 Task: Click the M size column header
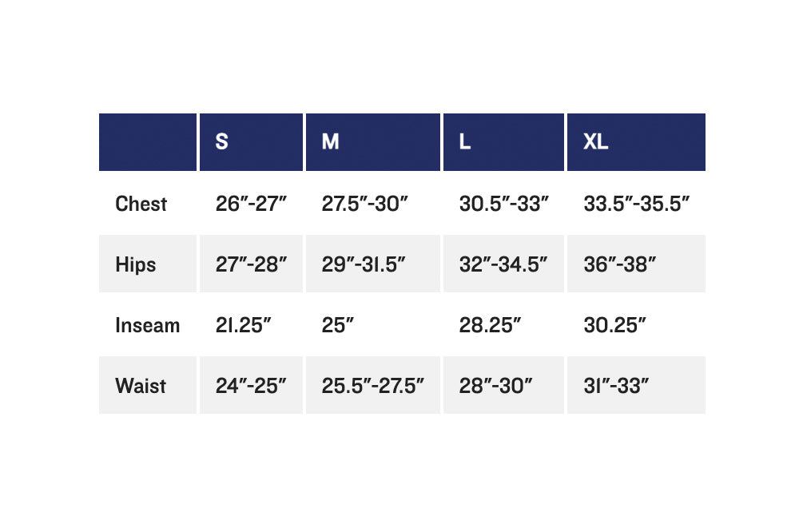(x=373, y=141)
